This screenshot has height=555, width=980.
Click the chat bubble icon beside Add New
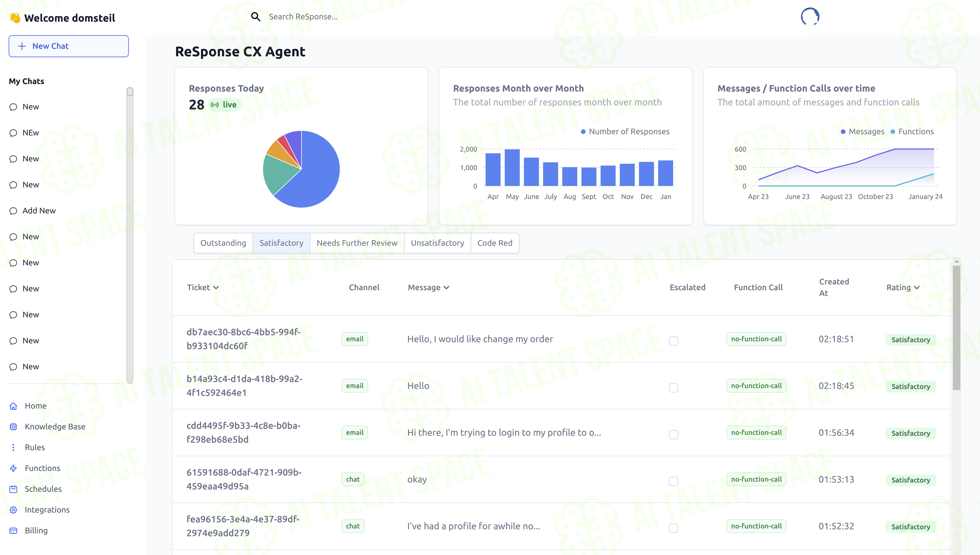(x=13, y=211)
